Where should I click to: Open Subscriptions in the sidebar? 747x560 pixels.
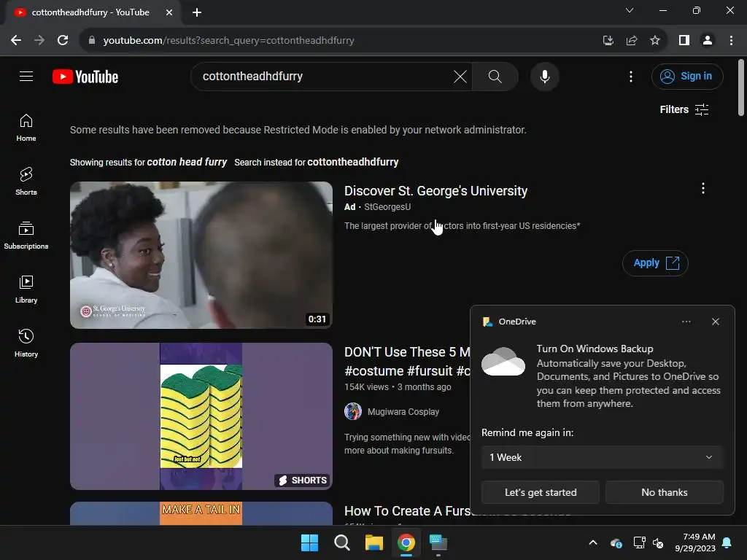[26, 236]
